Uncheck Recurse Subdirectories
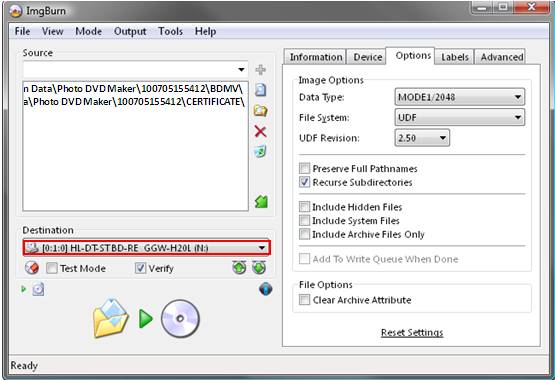The image size is (555, 380). tap(304, 182)
